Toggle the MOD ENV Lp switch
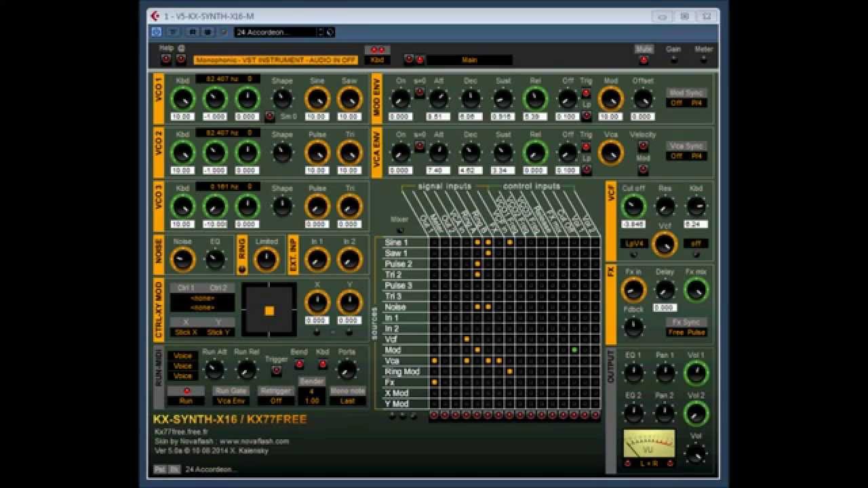The height and width of the screenshot is (488, 868). (x=587, y=116)
